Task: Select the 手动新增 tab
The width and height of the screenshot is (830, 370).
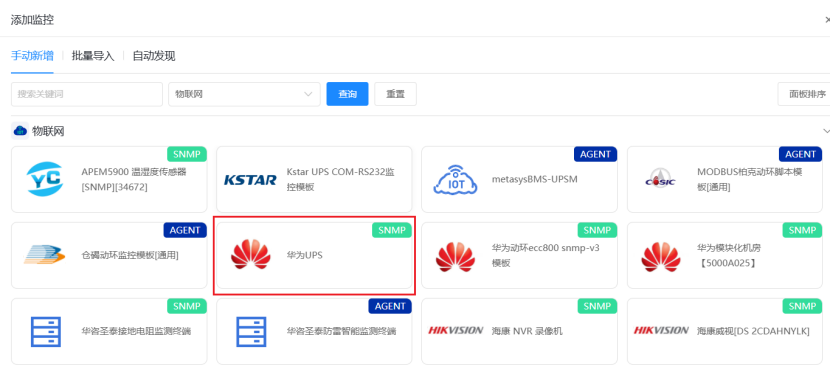Action: [x=32, y=56]
